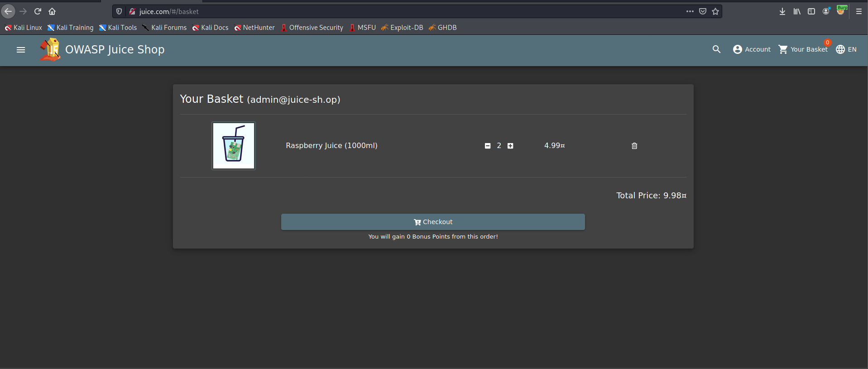Screen dimensions: 868x369
Task: Open GHDB bookmark
Action: pos(443,28)
